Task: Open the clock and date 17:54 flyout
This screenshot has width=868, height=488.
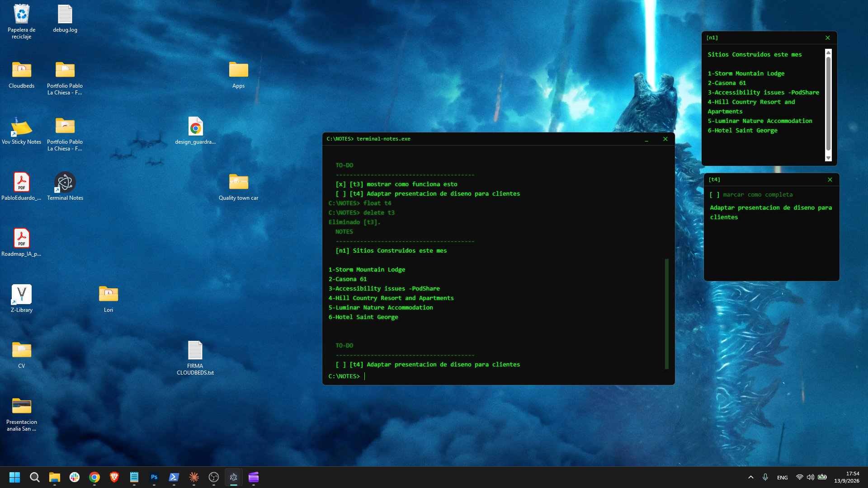Action: [x=847, y=477]
